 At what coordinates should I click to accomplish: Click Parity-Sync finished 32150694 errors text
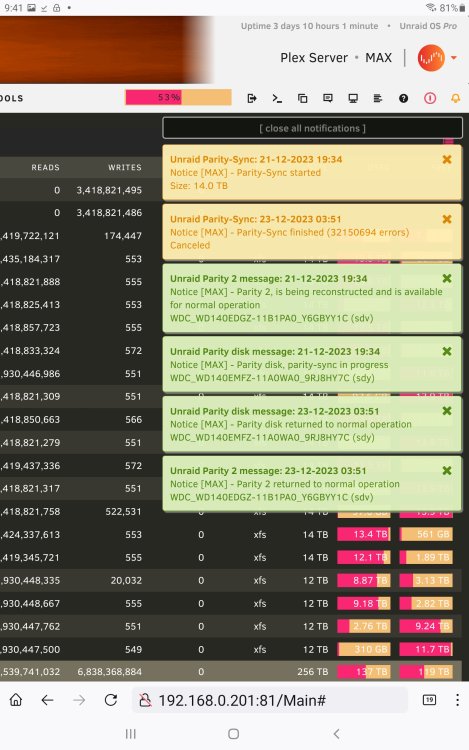290,232
